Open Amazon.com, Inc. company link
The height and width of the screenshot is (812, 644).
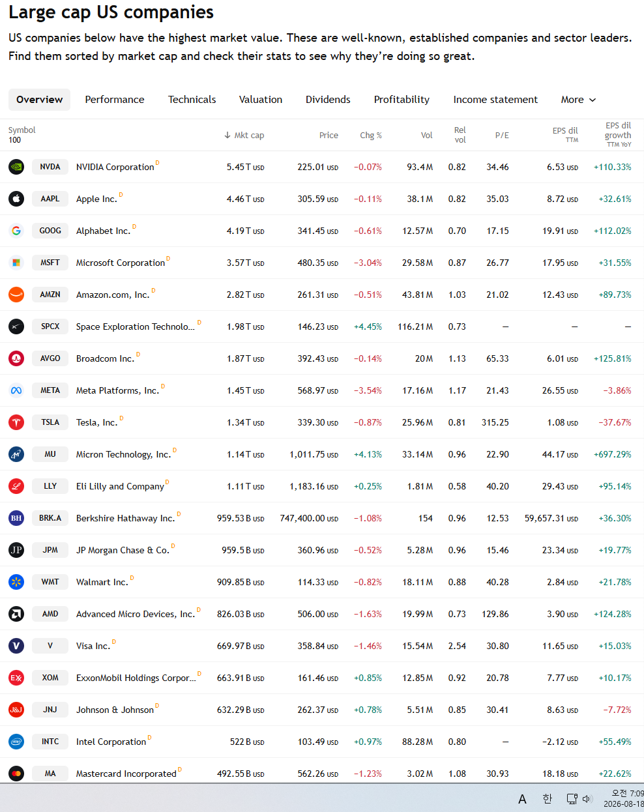113,295
